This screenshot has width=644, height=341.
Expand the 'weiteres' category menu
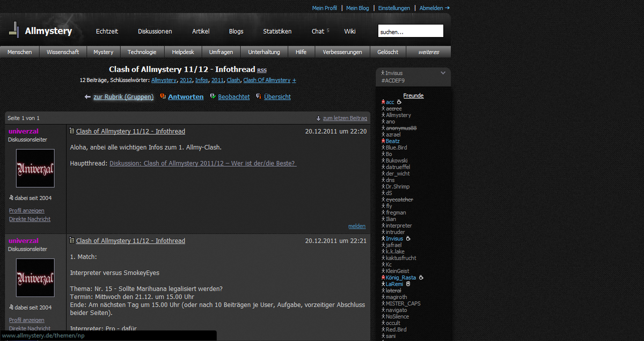428,52
